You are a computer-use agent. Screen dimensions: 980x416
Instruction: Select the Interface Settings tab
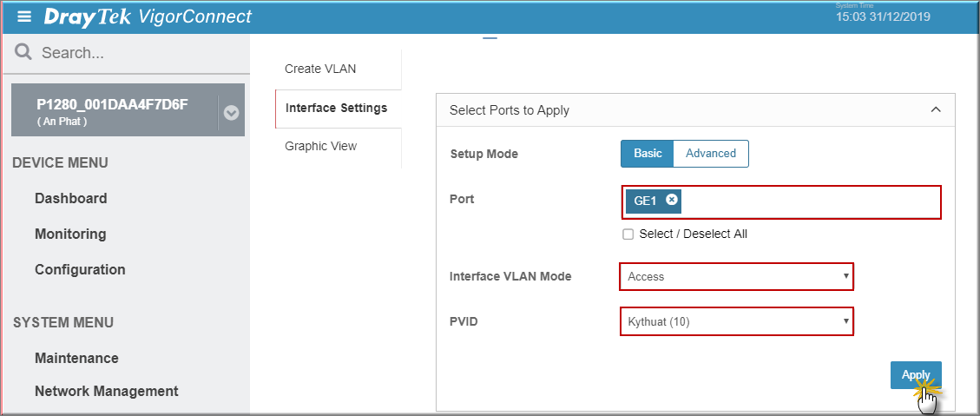(x=338, y=109)
